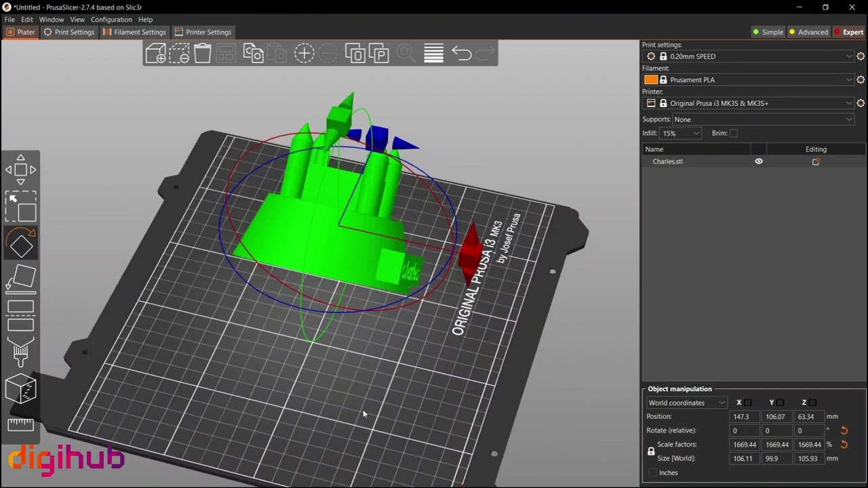The image size is (868, 488).
Task: Open the Print settings preset dropdown
Action: pyautogui.click(x=749, y=56)
